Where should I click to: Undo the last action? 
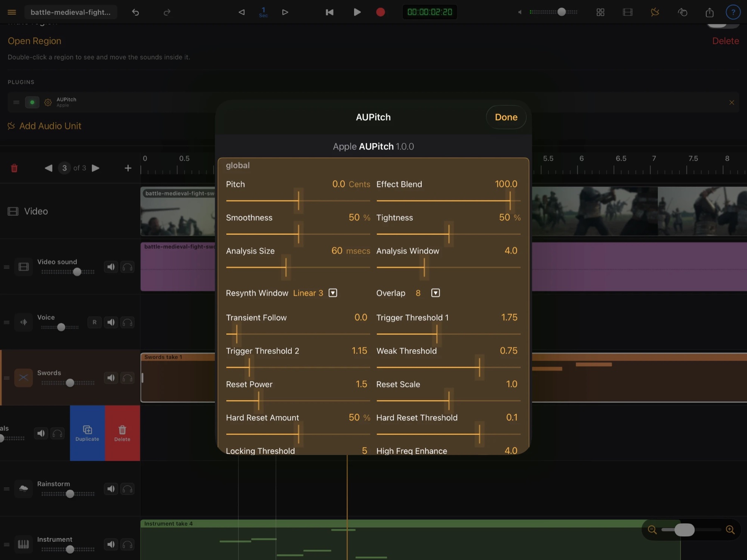(x=135, y=12)
